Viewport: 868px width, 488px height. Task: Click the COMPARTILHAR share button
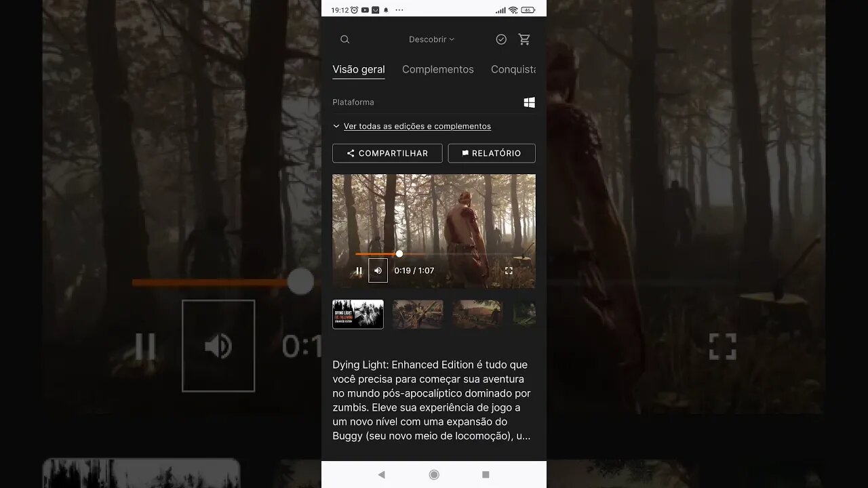(387, 153)
